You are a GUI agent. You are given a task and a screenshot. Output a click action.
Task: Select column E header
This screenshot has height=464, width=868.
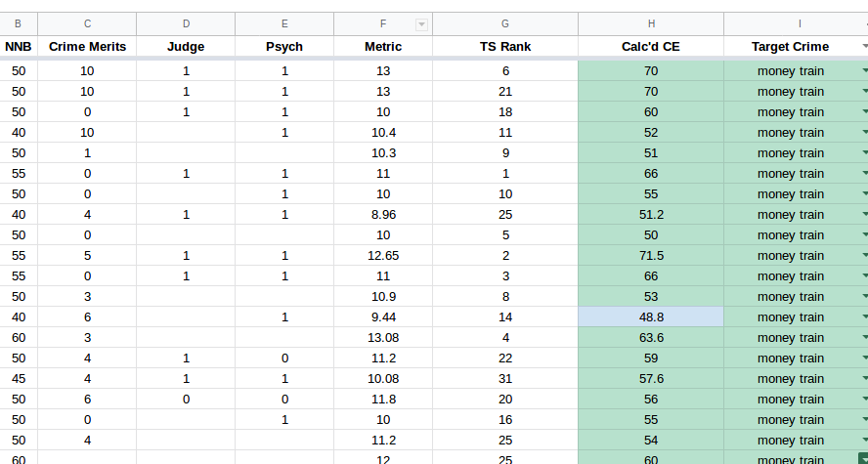tap(284, 23)
